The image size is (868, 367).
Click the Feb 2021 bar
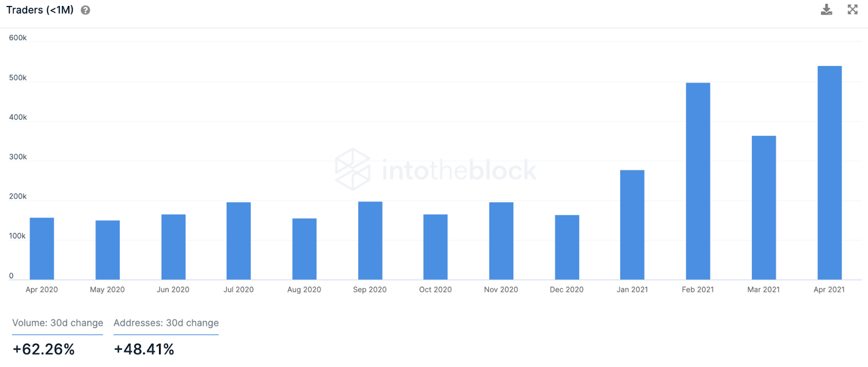click(x=698, y=181)
